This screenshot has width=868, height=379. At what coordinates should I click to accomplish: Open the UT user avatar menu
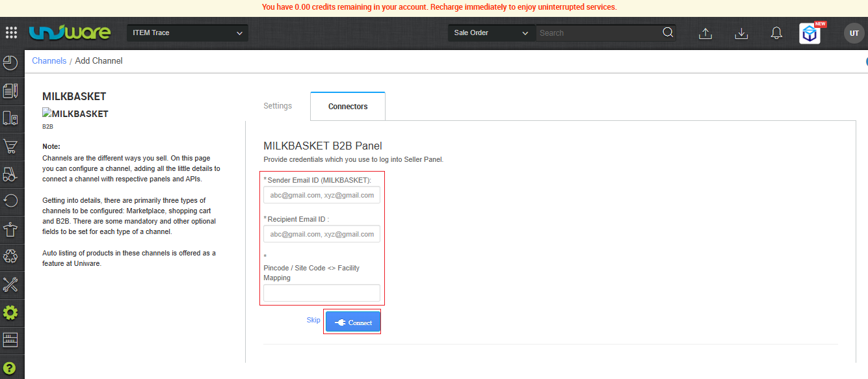(x=854, y=33)
